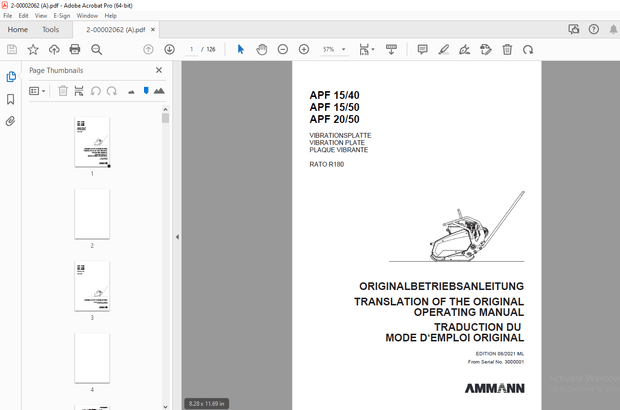This screenshot has height=410, width=620.
Task: Open the Attachments paperclip panel
Action: tap(11, 121)
